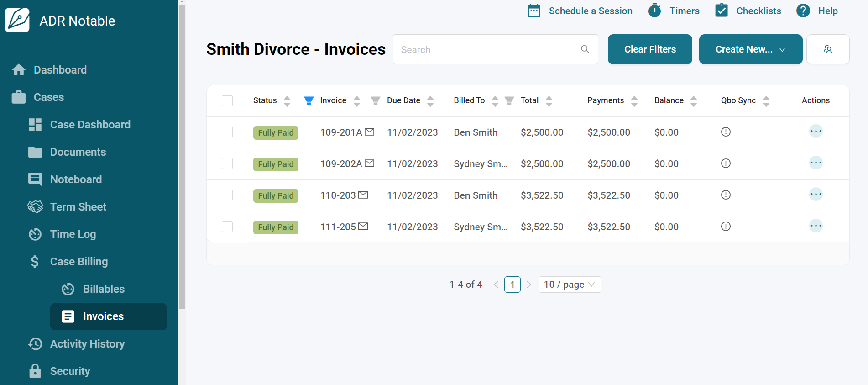
Task: Go to Billables in the sidebar
Action: [104, 289]
